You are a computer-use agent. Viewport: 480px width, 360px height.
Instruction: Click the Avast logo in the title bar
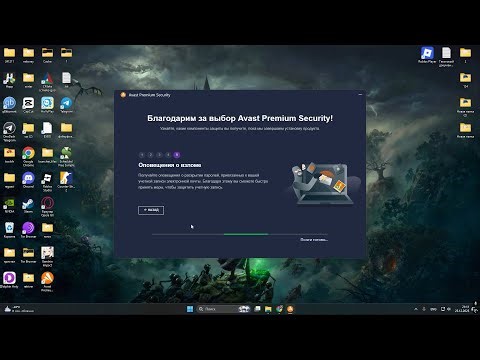click(x=123, y=95)
